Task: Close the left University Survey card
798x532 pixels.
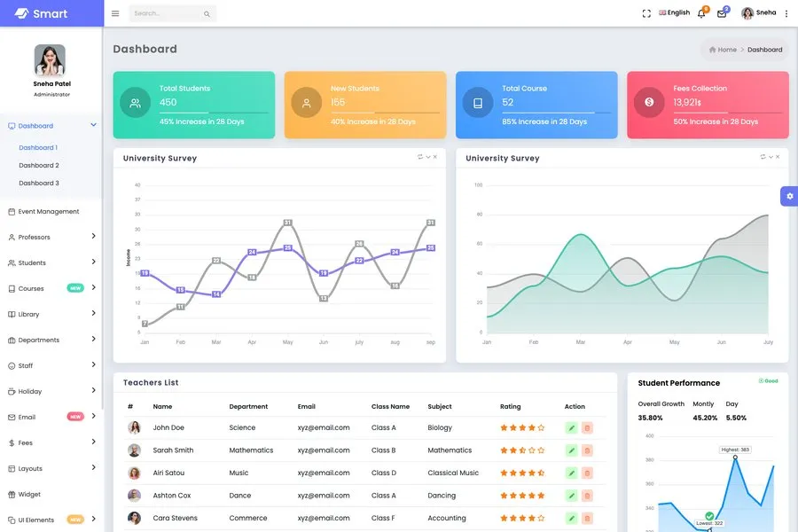Action: click(x=434, y=157)
